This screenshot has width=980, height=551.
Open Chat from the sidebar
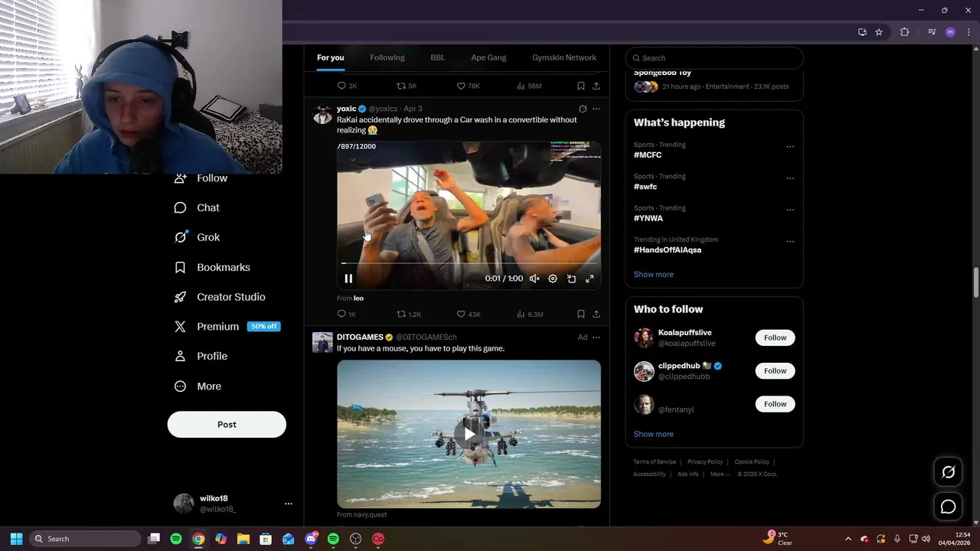click(197, 207)
